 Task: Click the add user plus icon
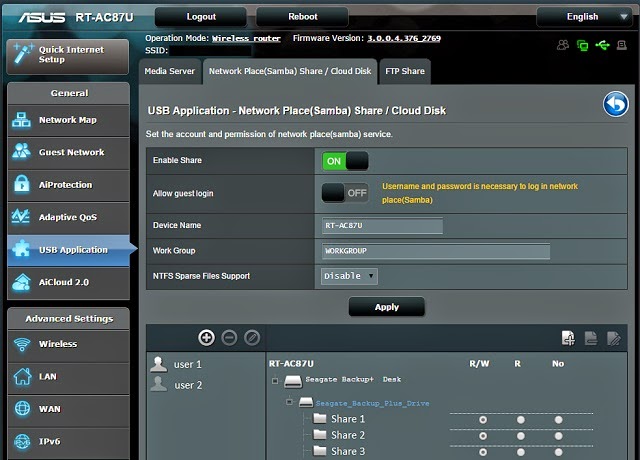coord(207,338)
